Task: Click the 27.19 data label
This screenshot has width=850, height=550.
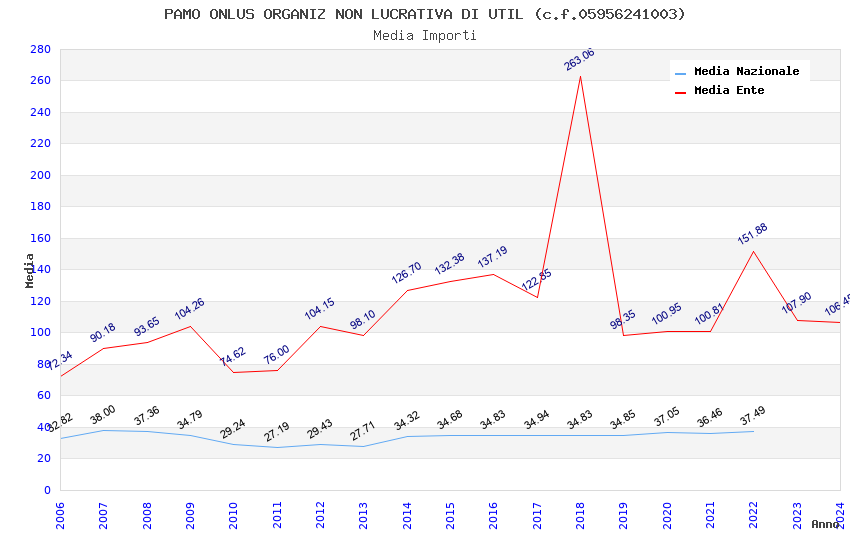Action: coord(276,432)
